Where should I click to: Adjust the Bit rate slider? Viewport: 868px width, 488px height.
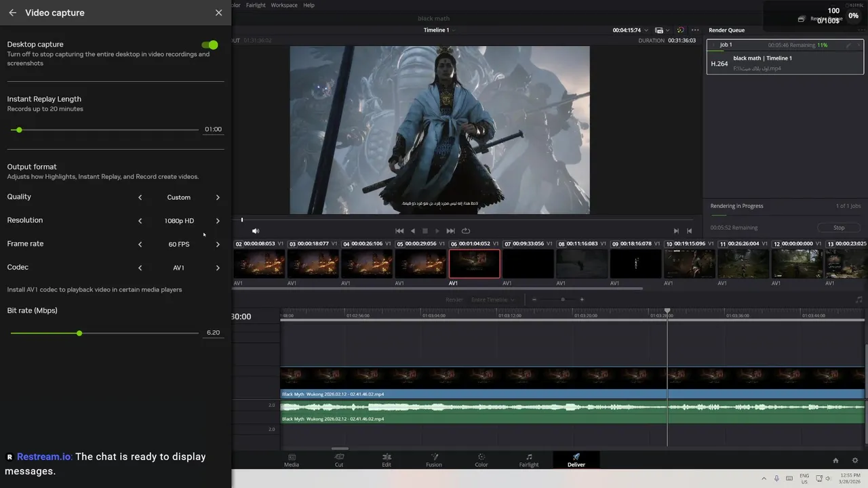[79, 333]
